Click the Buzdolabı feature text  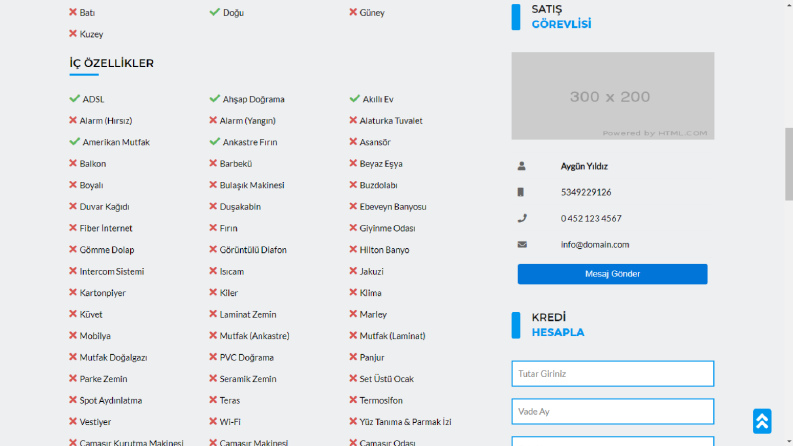click(x=378, y=185)
